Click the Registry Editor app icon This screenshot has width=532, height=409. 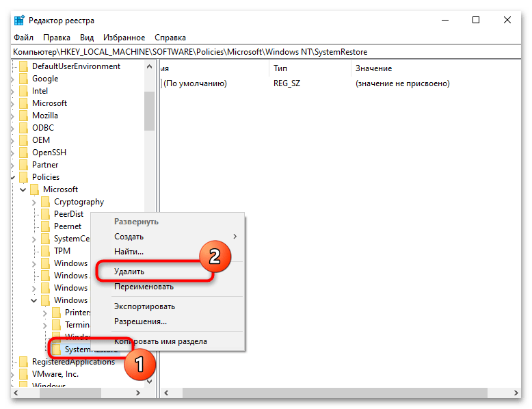(19, 21)
